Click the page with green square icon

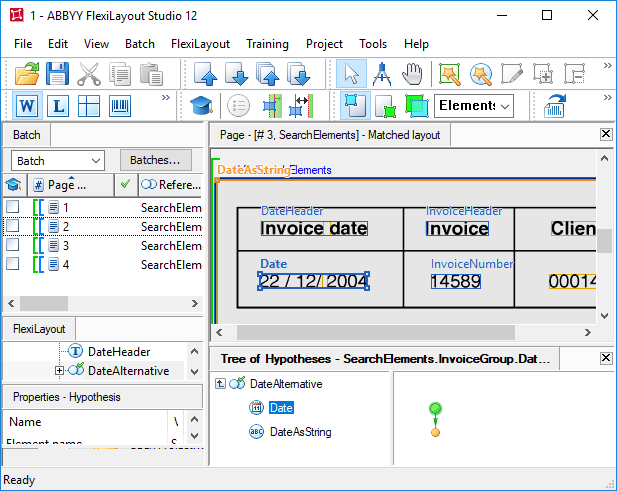(x=386, y=106)
